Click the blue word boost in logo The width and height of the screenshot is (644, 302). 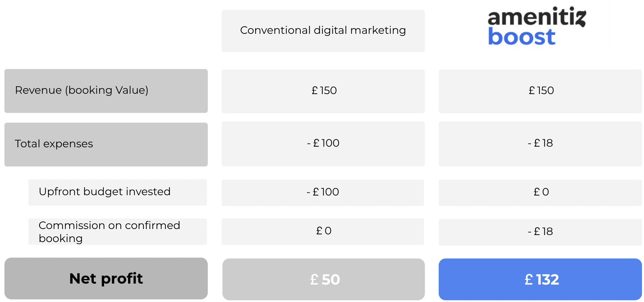(522, 36)
